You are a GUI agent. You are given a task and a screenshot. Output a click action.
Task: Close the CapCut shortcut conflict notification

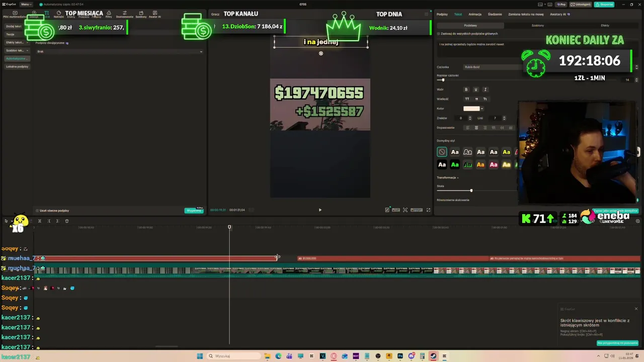point(636,309)
